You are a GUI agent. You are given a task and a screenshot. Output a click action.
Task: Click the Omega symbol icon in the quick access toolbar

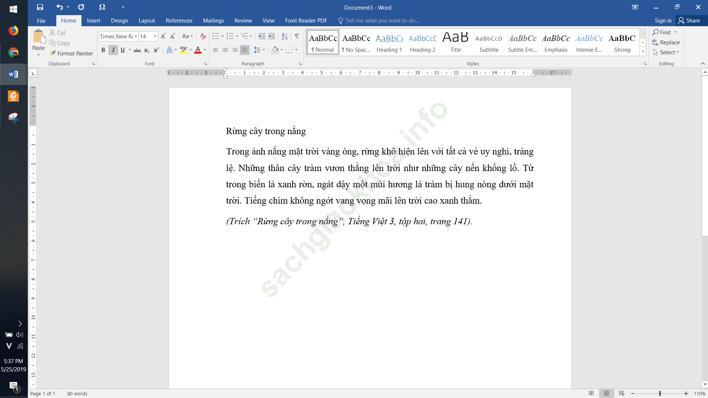point(102,7)
